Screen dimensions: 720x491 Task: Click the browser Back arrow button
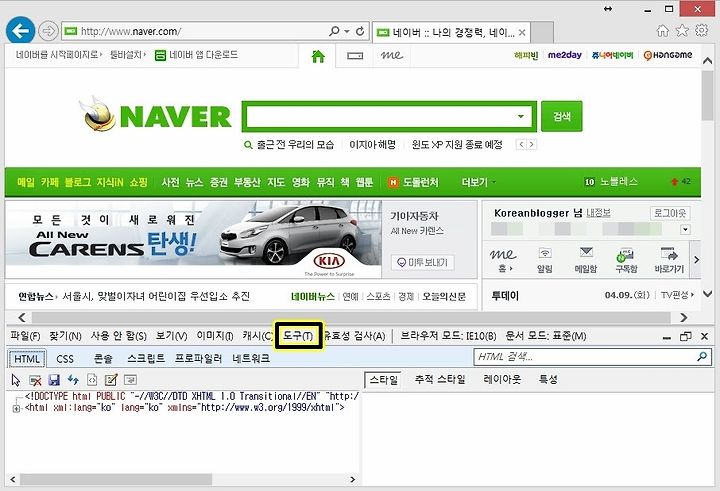(20, 31)
